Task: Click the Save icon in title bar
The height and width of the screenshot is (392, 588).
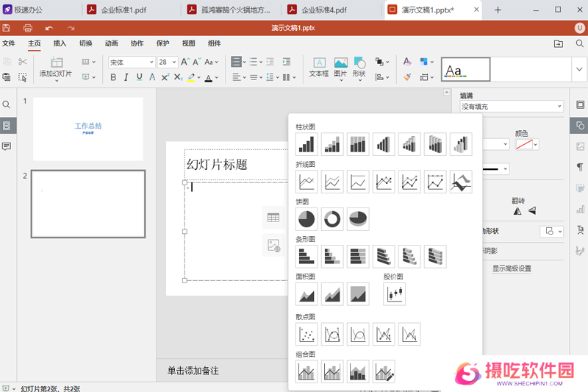Action: click(6, 28)
